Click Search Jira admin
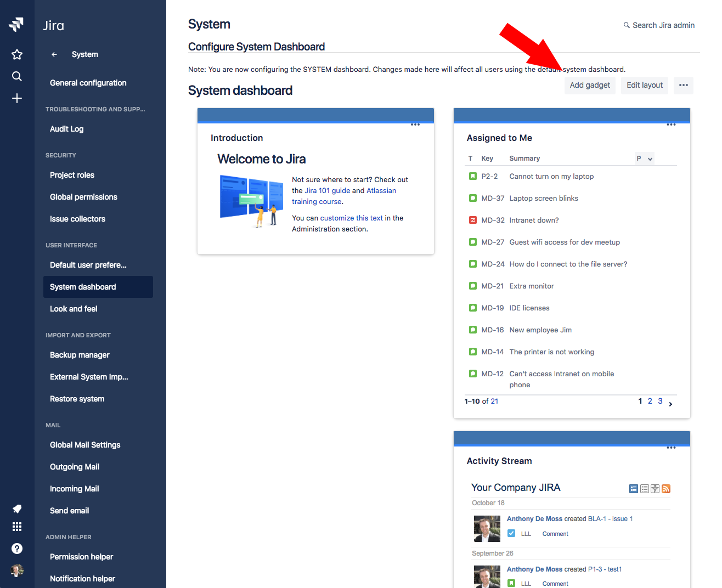The width and height of the screenshot is (722, 588). point(659,25)
